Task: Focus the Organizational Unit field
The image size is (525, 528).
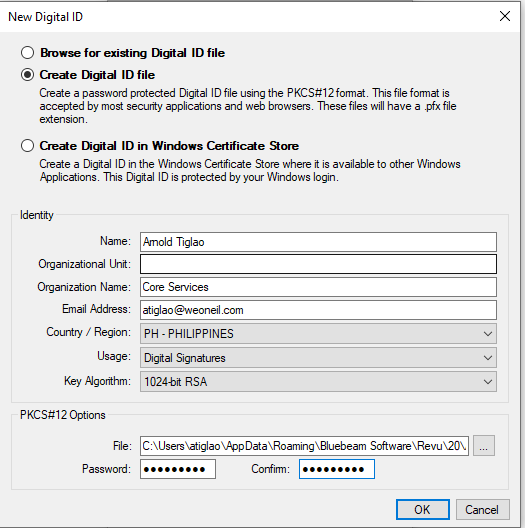Action: click(x=318, y=264)
